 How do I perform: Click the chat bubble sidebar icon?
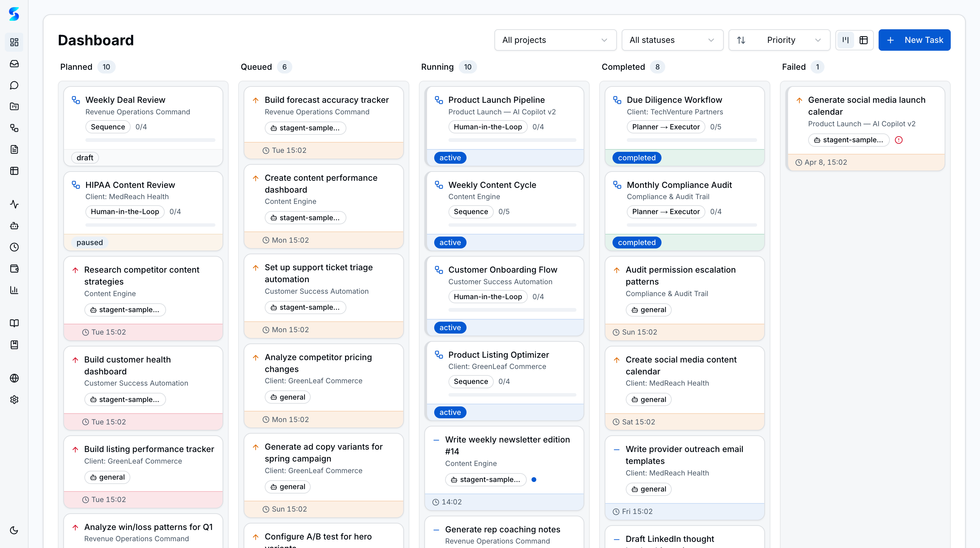14,85
